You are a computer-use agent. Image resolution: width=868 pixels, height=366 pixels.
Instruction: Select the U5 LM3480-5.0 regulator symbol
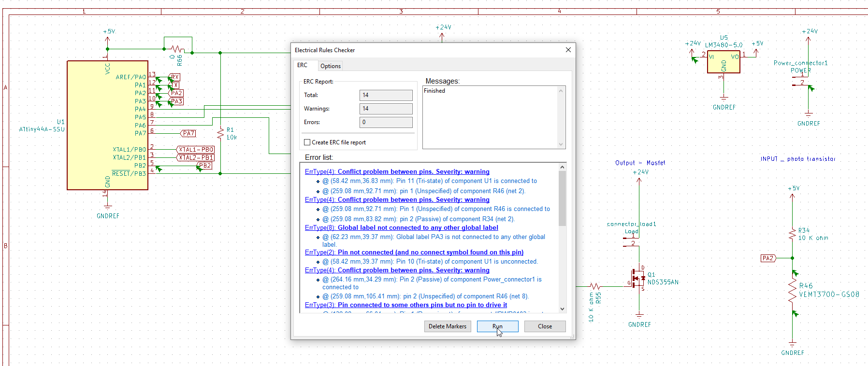coord(723,62)
